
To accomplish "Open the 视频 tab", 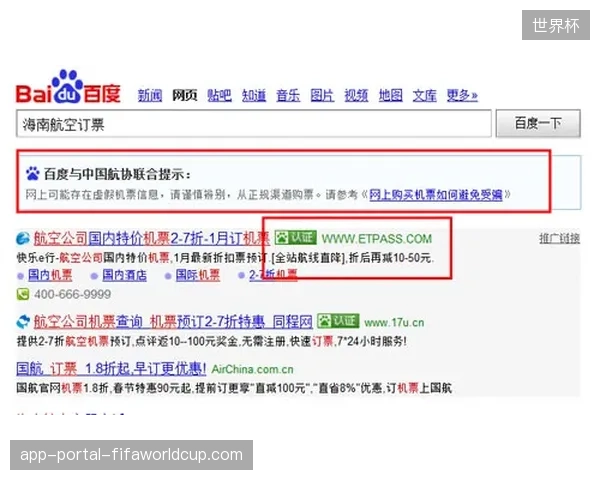I will pos(356,95).
